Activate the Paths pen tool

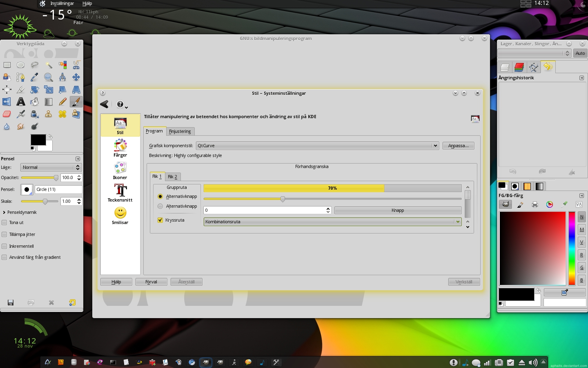coord(21,77)
